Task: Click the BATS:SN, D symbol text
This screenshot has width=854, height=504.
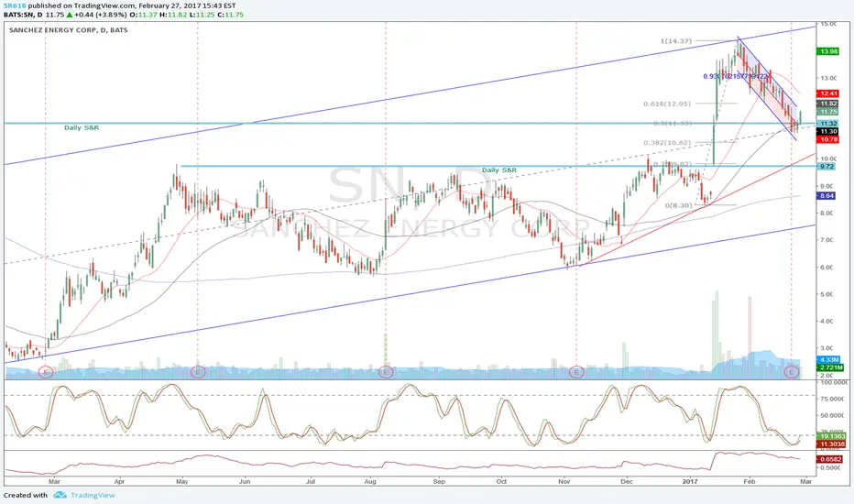Action: click(x=24, y=15)
